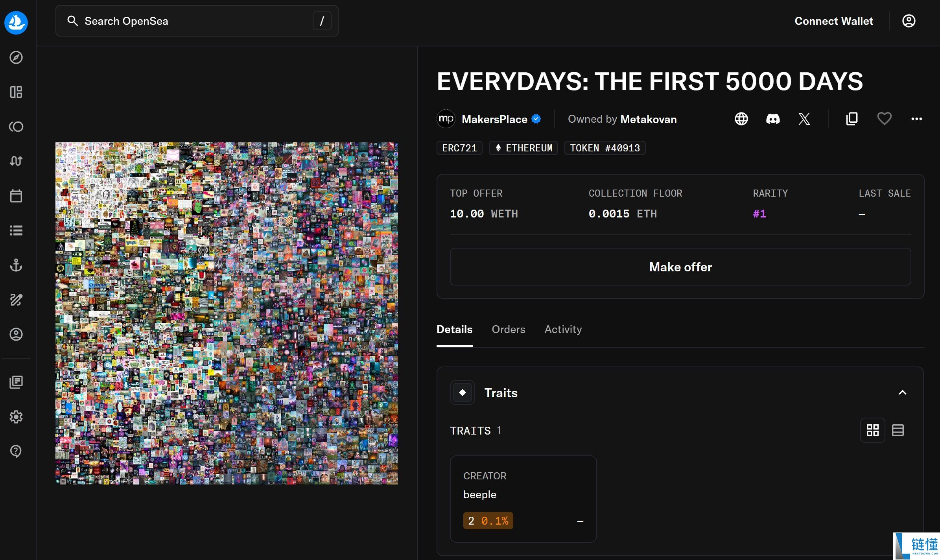Image resolution: width=940 pixels, height=560 pixels.
Task: Open the Everydays artwork image
Action: tap(227, 313)
